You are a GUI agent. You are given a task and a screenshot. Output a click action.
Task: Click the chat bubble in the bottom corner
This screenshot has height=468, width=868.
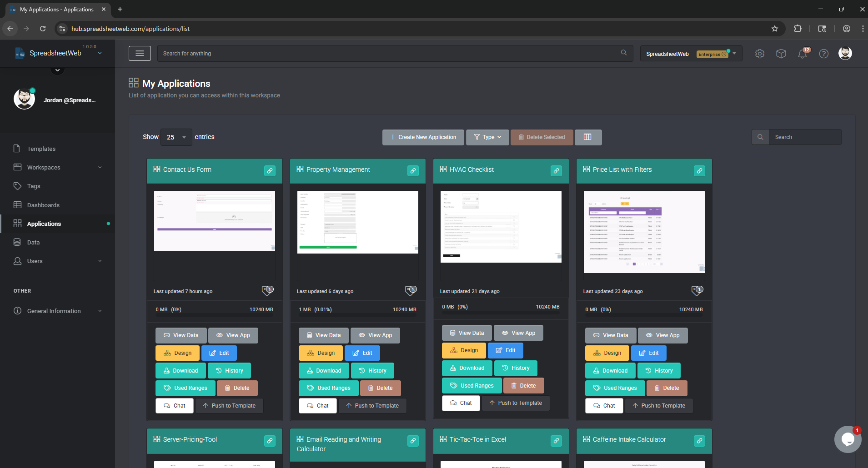[x=848, y=439]
